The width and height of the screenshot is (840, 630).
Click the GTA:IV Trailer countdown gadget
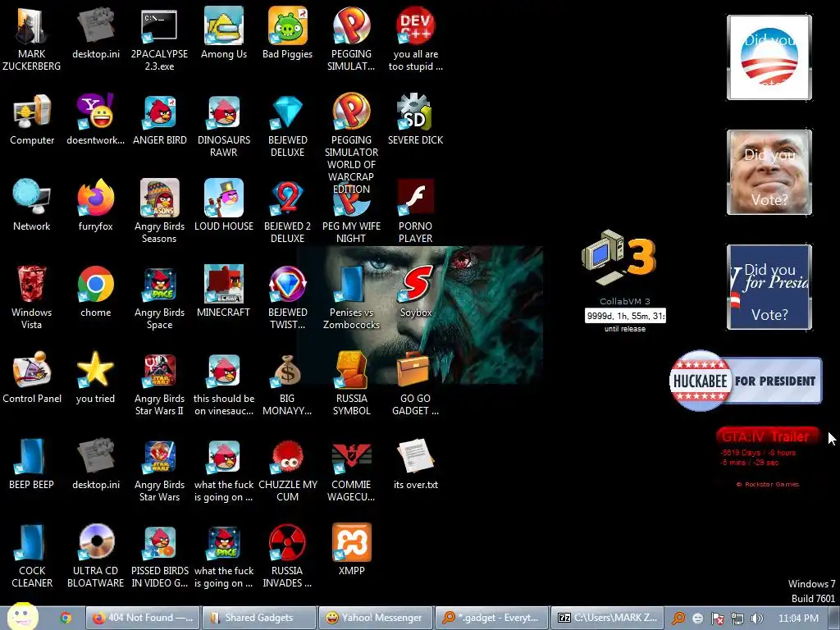pyautogui.click(x=767, y=457)
